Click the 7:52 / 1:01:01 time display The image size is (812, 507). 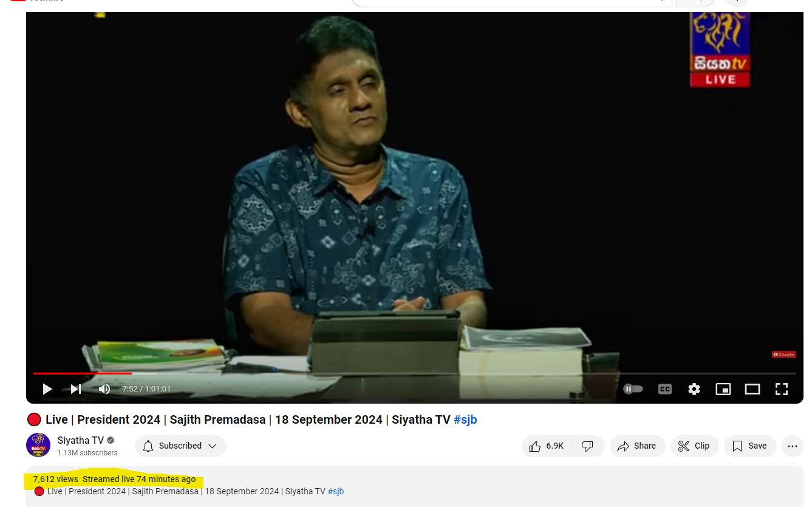146,389
